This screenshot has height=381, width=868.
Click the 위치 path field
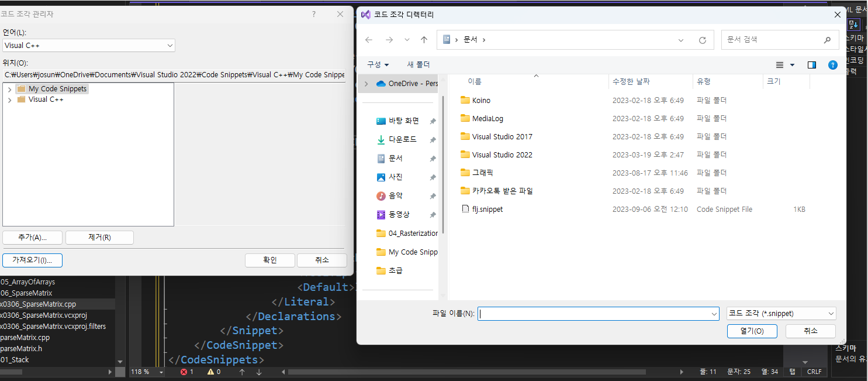(174, 74)
